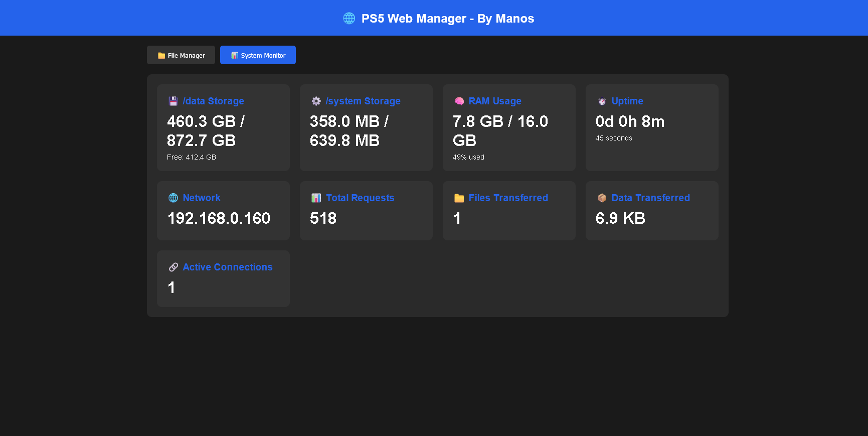Click the folder icon on the File Manager tab
This screenshot has width=868, height=436.
pos(161,56)
